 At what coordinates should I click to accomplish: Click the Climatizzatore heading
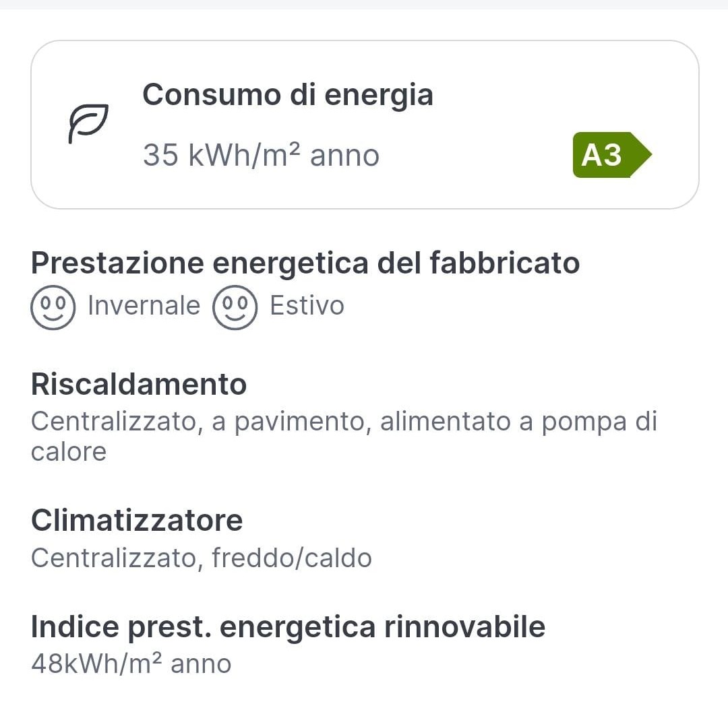tap(137, 520)
